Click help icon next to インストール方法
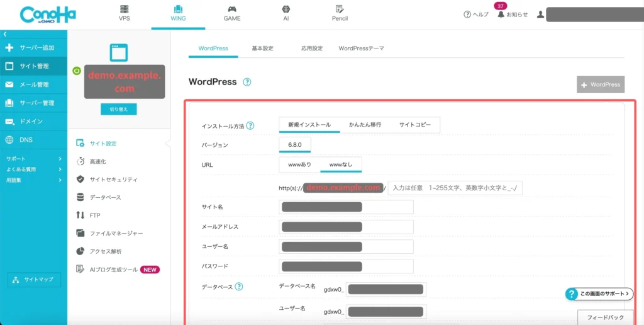This screenshot has width=644, height=325. tap(250, 126)
